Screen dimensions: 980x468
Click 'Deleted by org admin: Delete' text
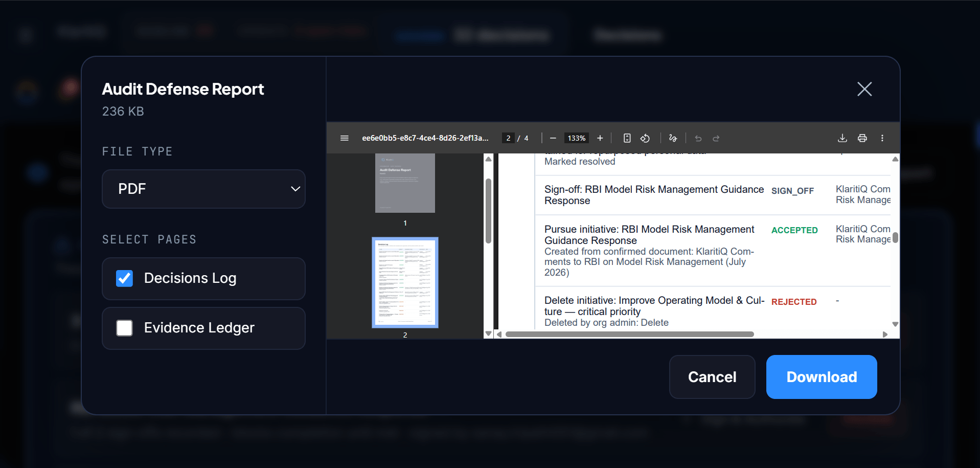click(x=606, y=323)
